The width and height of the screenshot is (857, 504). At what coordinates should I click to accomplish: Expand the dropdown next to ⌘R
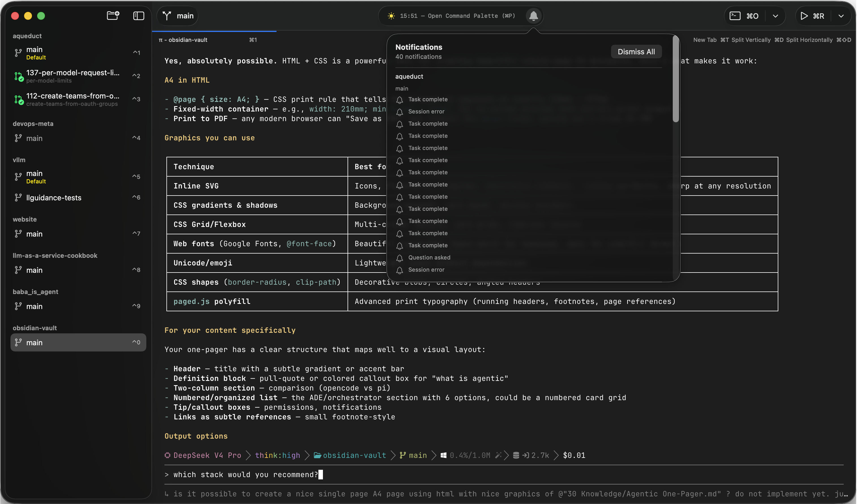coord(841,16)
